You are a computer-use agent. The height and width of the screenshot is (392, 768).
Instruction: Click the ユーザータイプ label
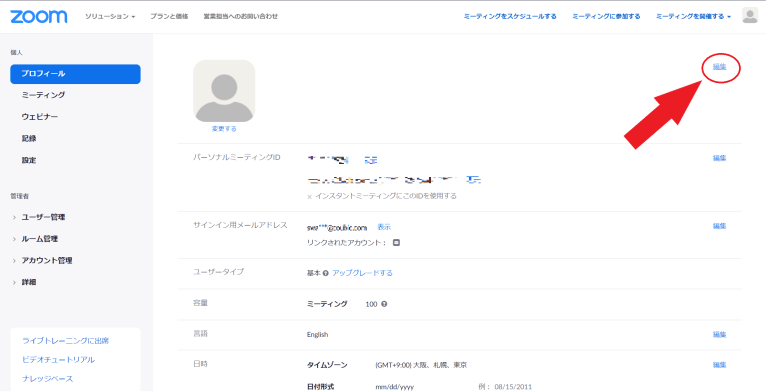218,271
